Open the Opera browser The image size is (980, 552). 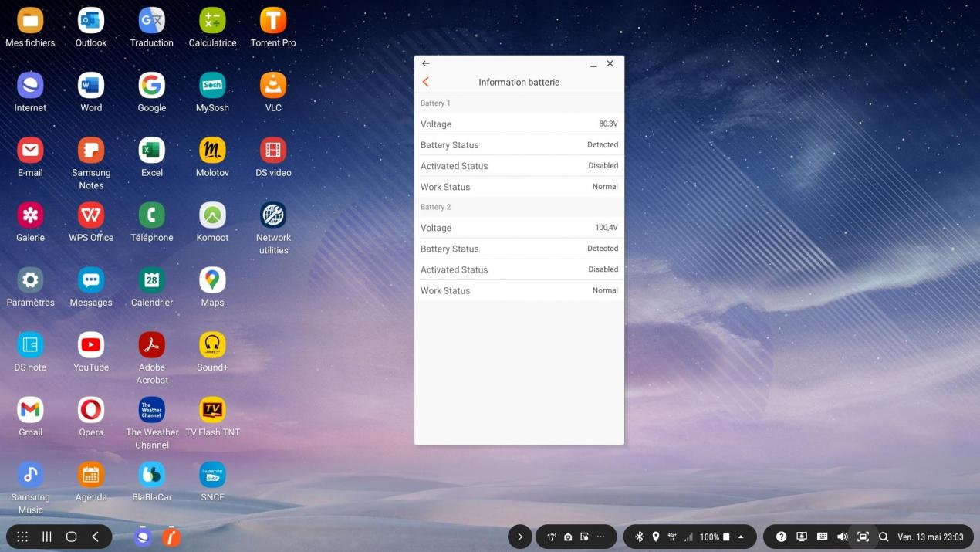(x=91, y=409)
